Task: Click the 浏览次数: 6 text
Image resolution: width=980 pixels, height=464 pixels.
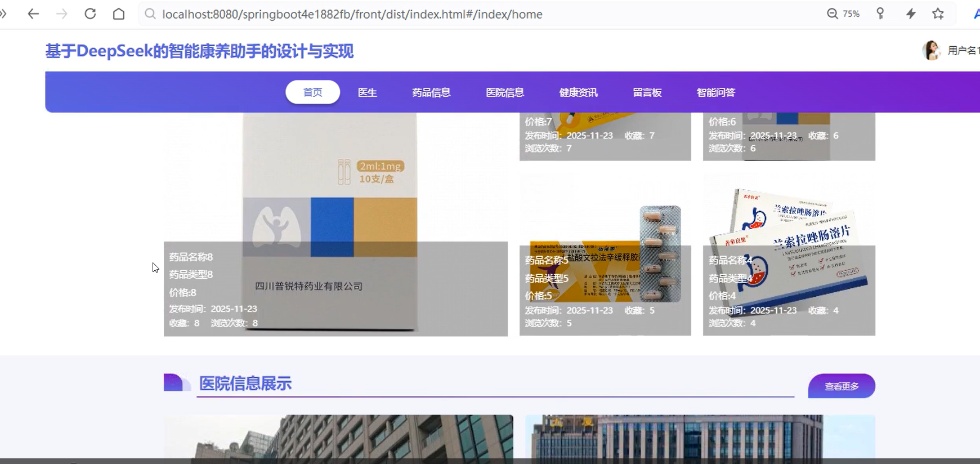Action: coord(732,148)
